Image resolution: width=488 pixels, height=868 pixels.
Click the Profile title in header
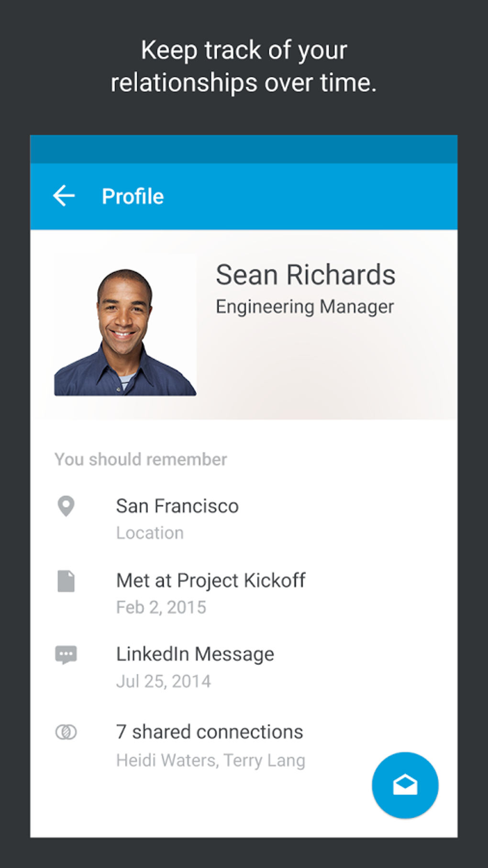133,197
